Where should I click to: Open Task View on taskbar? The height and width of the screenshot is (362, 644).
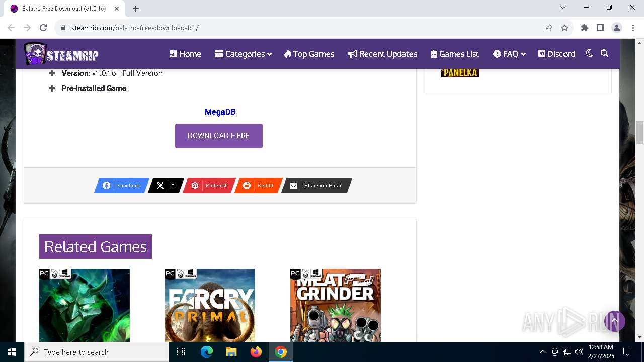pos(181,352)
